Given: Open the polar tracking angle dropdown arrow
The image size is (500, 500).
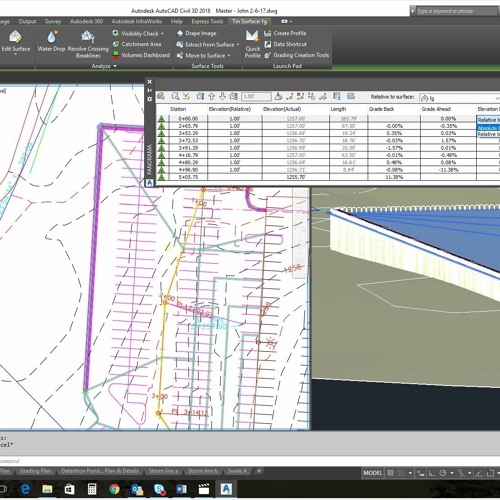Looking at the screenshot, I should (452, 473).
